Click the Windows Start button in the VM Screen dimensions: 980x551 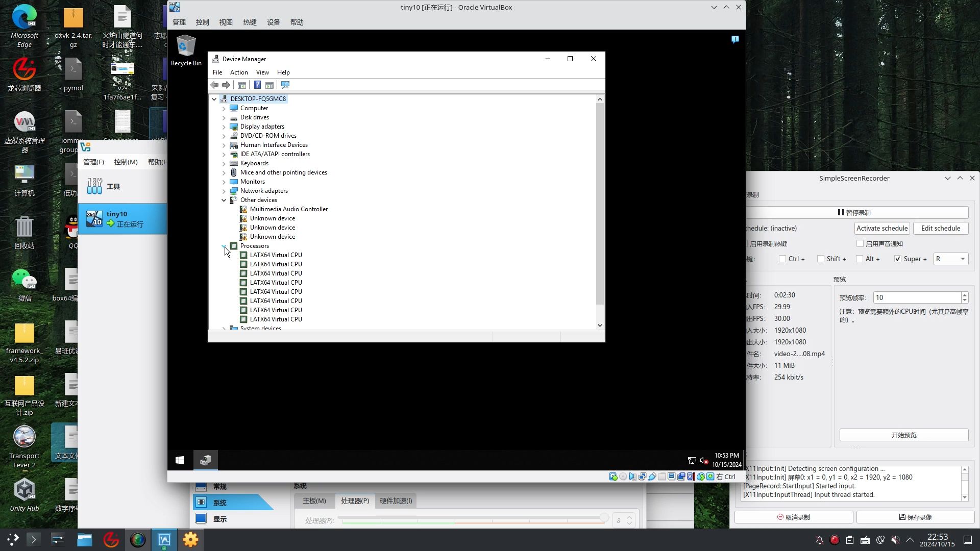coord(180,461)
